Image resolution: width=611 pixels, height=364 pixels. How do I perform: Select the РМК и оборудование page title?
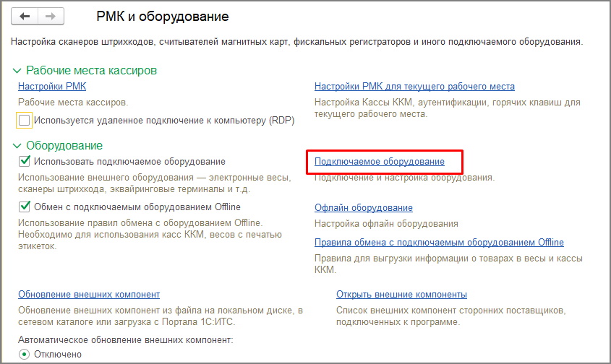pos(163,17)
